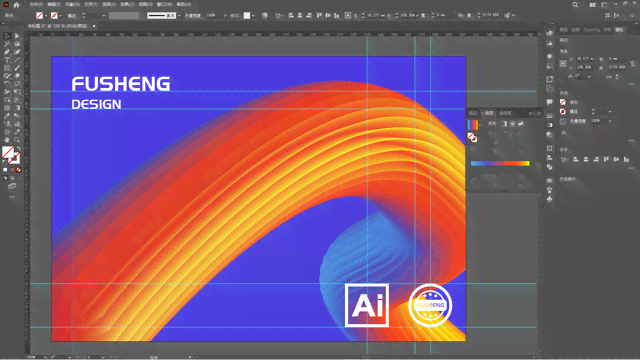Viewport: 640px width, 360px height.
Task: Click the gradient slider bar in gradient panel
Action: point(500,163)
